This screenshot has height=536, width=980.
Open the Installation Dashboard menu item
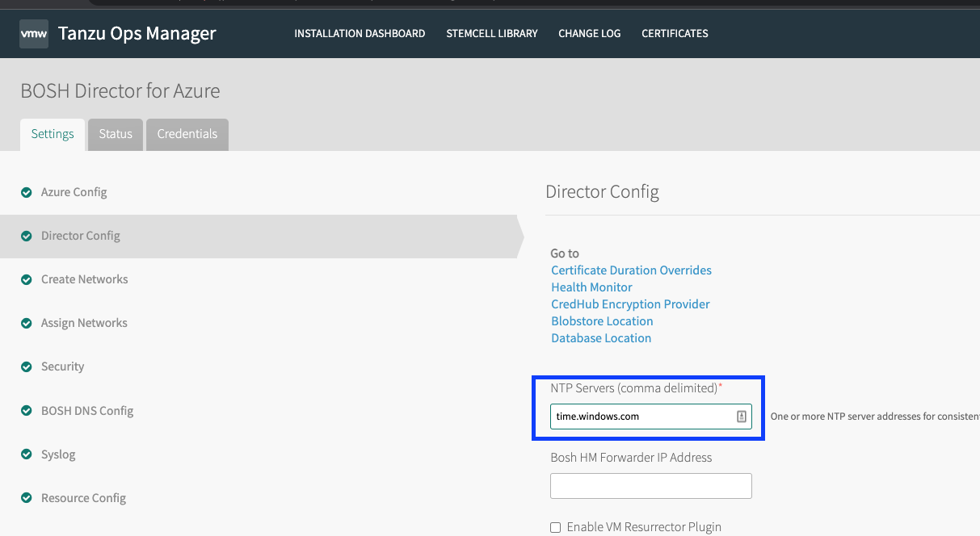360,34
